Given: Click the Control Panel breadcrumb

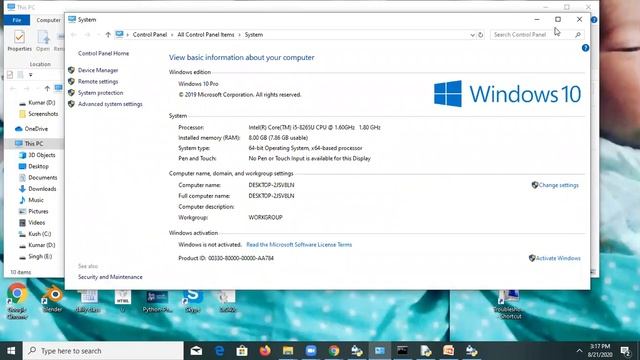Looking at the screenshot, I should point(150,35).
